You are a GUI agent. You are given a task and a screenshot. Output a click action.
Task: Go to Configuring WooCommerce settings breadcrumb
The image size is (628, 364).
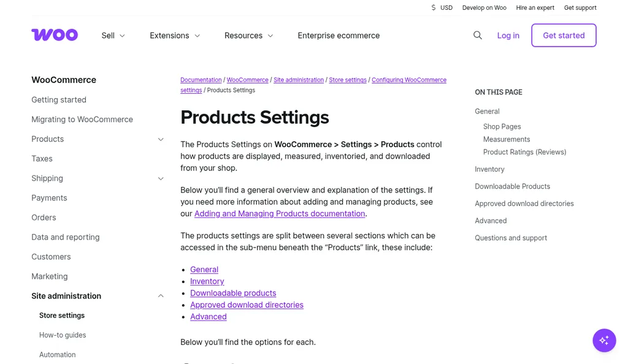[x=409, y=80]
